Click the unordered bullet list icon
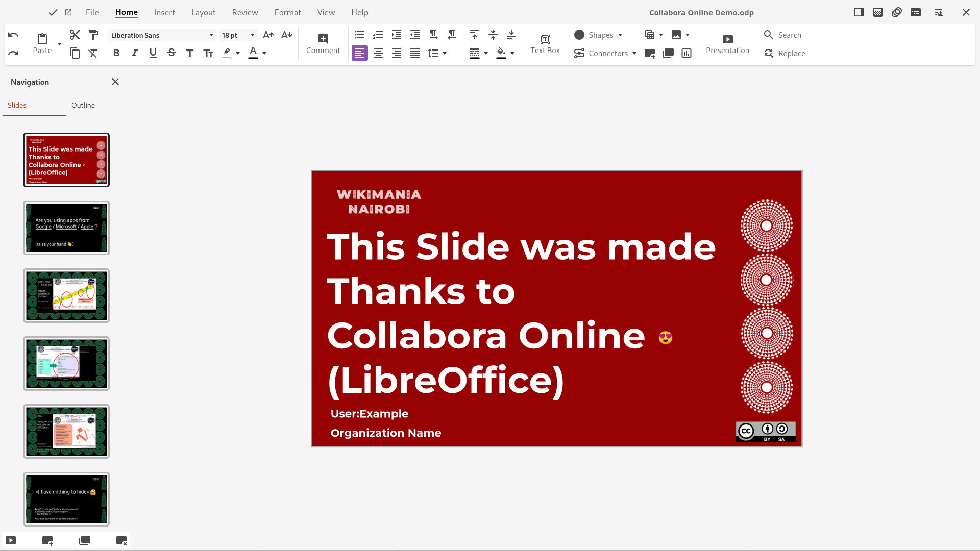This screenshot has width=980, height=551. [360, 35]
